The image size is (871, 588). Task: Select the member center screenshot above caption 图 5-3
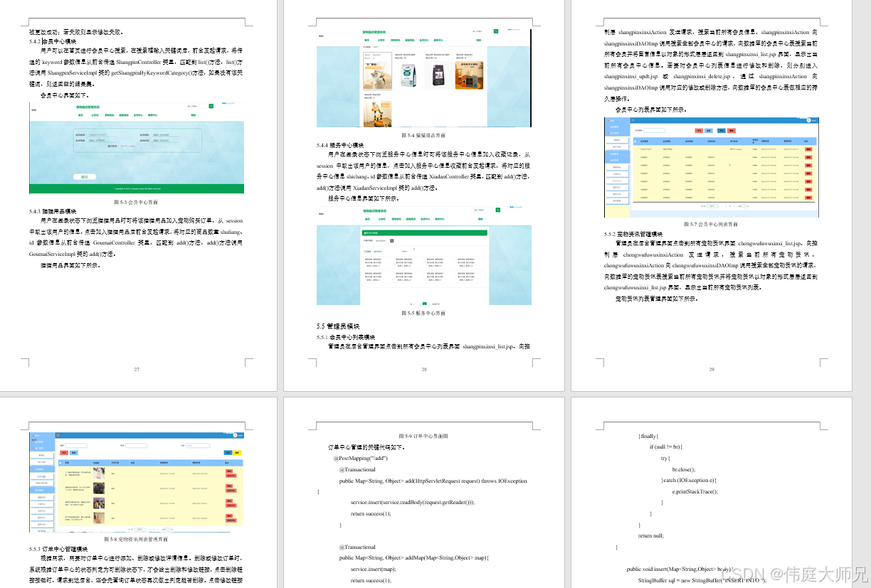137,147
